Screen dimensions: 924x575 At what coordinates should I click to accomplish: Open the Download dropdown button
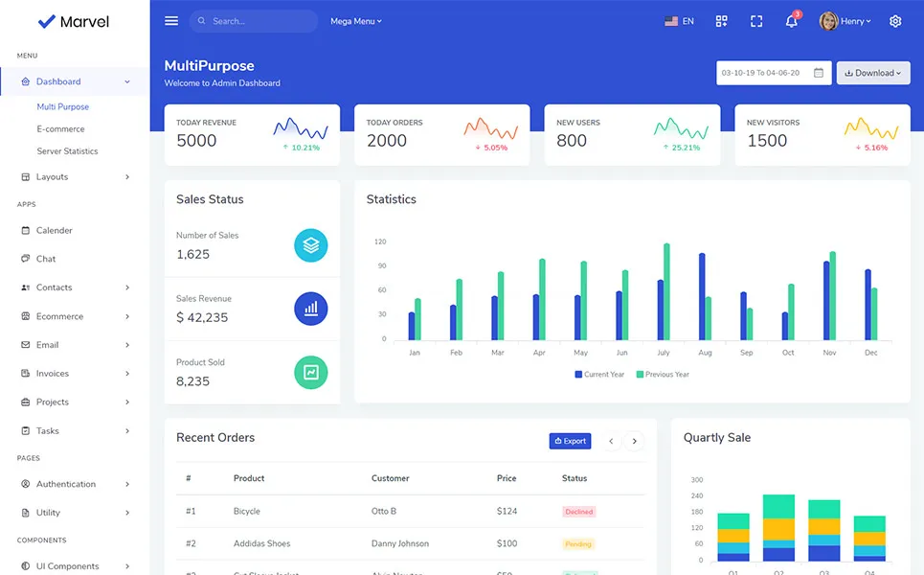coord(872,72)
